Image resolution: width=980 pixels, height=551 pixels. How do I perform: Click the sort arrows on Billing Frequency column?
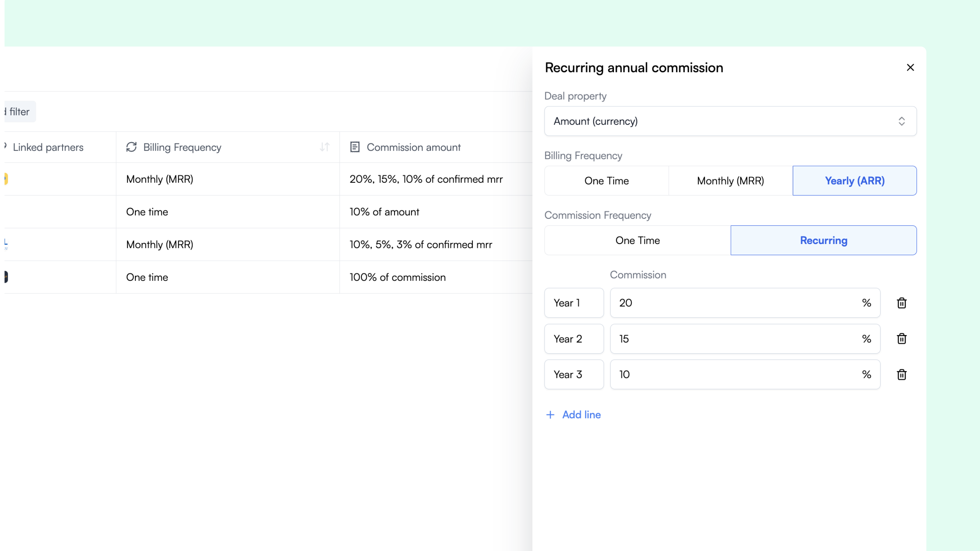(325, 147)
